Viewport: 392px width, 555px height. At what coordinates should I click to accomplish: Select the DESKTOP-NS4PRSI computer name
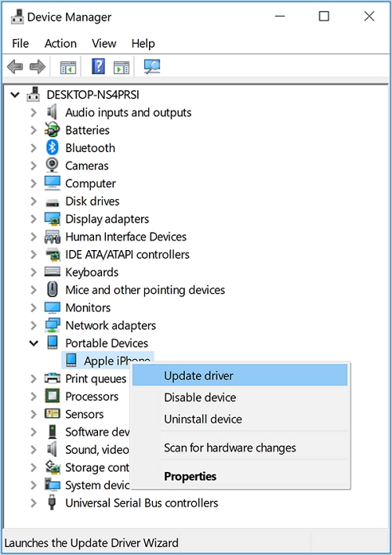(x=93, y=95)
